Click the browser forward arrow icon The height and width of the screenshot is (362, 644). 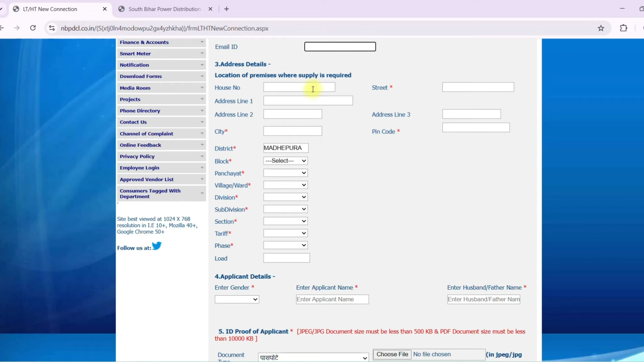click(x=17, y=28)
